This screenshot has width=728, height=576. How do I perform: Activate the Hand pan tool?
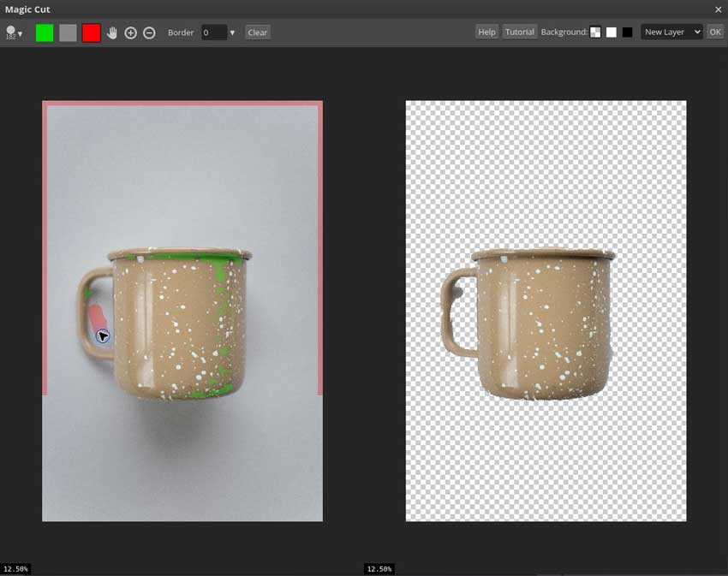[111, 33]
